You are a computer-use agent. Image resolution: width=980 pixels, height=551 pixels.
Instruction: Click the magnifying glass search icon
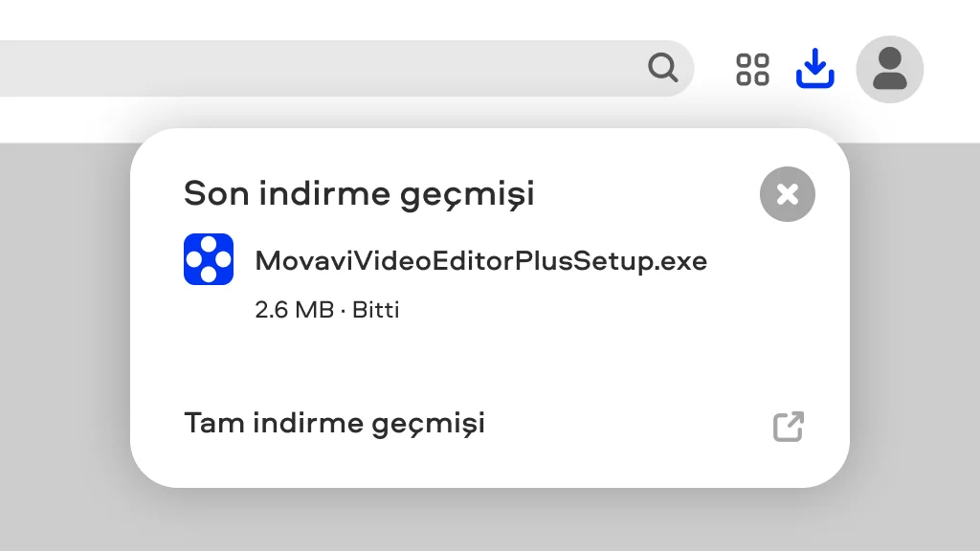662,68
